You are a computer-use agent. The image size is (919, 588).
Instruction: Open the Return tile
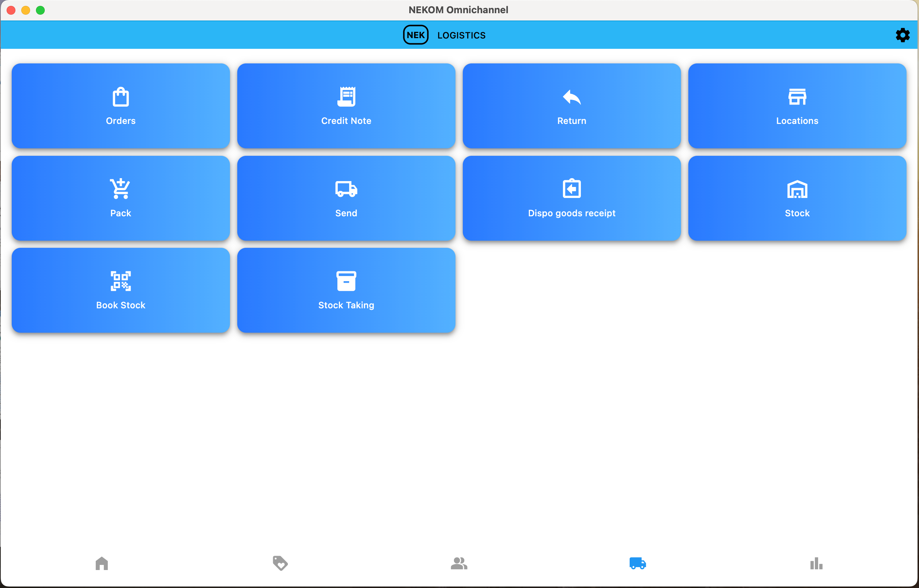pos(571,106)
